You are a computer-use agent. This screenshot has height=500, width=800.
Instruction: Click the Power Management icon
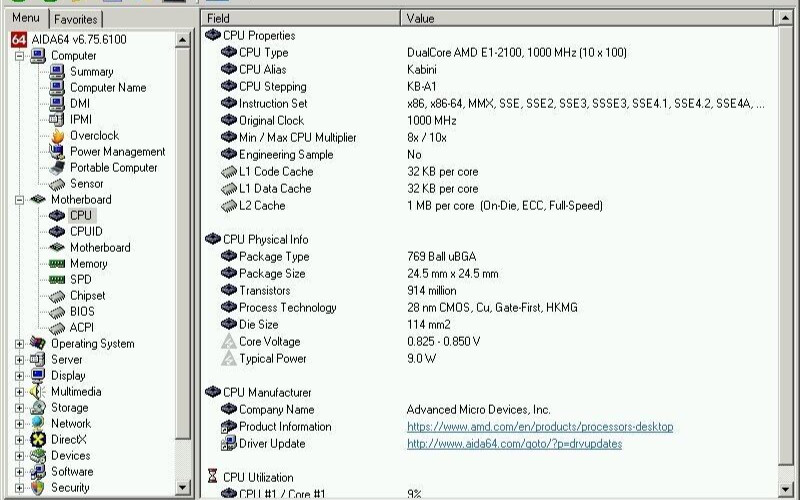(x=57, y=152)
